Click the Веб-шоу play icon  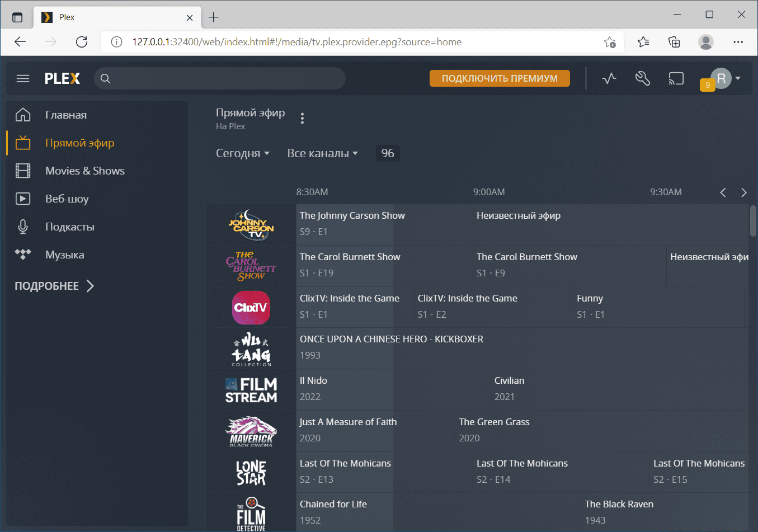23,199
